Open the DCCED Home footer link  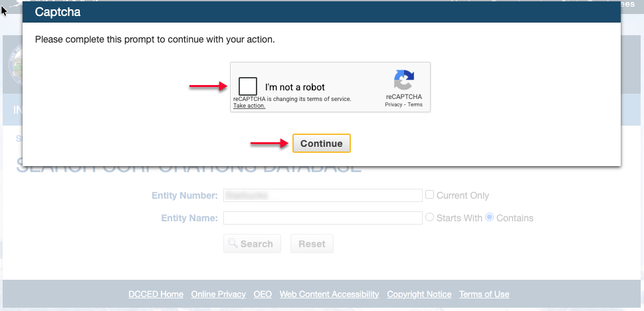[156, 294]
